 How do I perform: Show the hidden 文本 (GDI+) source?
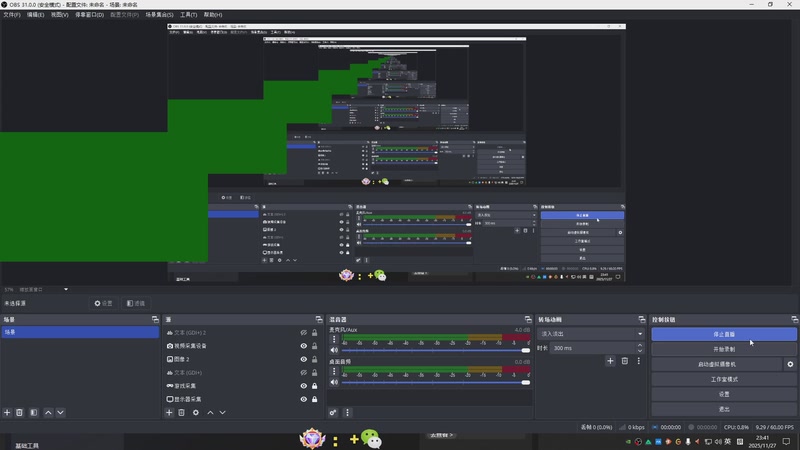click(x=304, y=372)
